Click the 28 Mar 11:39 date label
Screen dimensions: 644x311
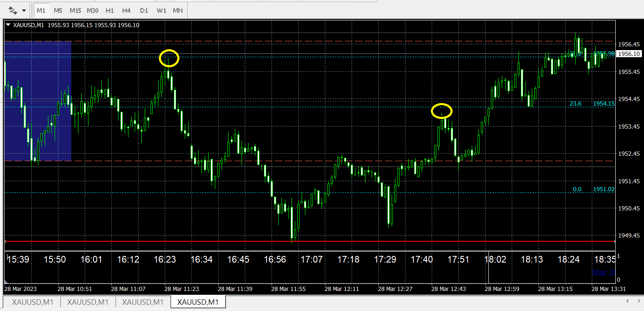click(235, 289)
